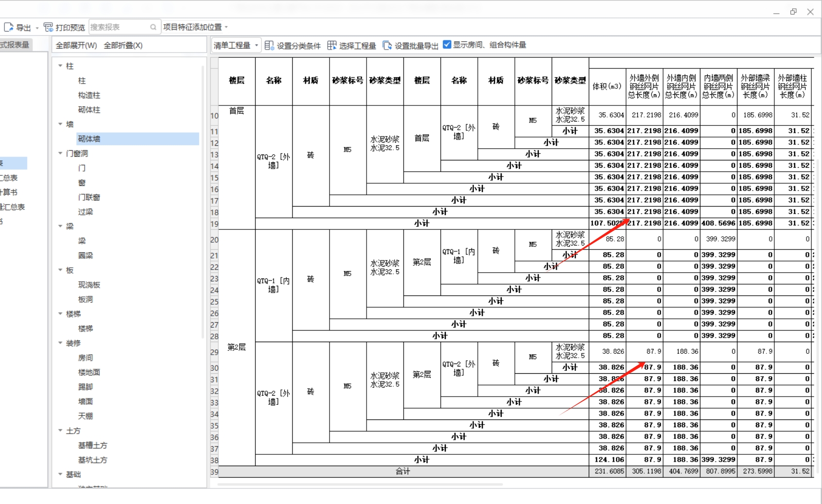
Task: Select 墙面 in the tree
Action: [x=86, y=401]
